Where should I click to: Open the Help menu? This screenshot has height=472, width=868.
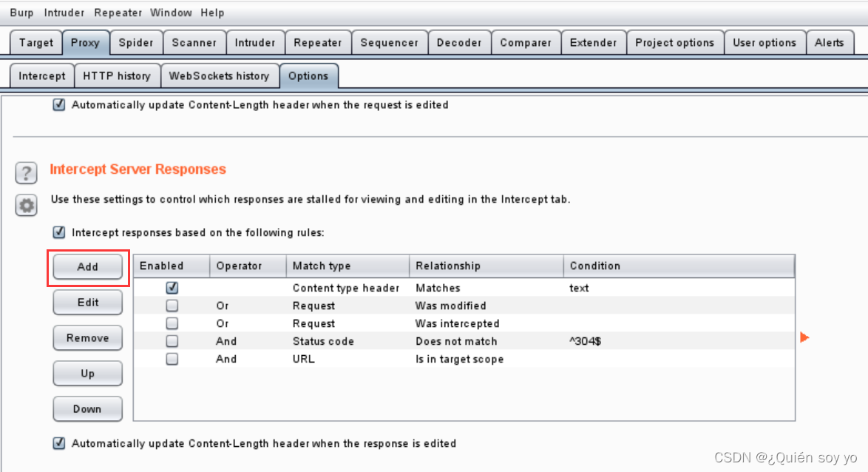click(x=212, y=12)
